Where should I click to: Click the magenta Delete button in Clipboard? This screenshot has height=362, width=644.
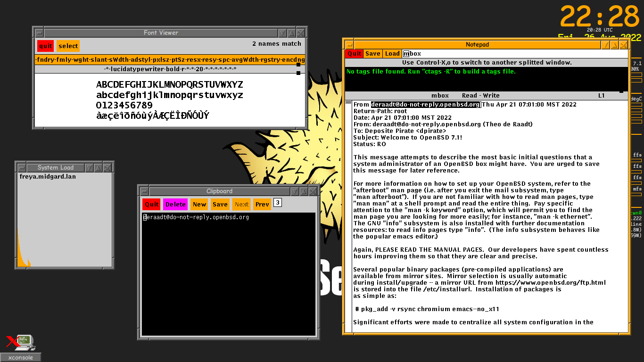175,204
